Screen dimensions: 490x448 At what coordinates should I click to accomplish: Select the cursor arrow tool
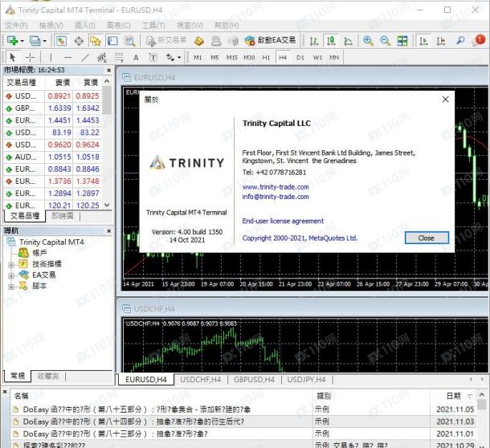(x=13, y=58)
